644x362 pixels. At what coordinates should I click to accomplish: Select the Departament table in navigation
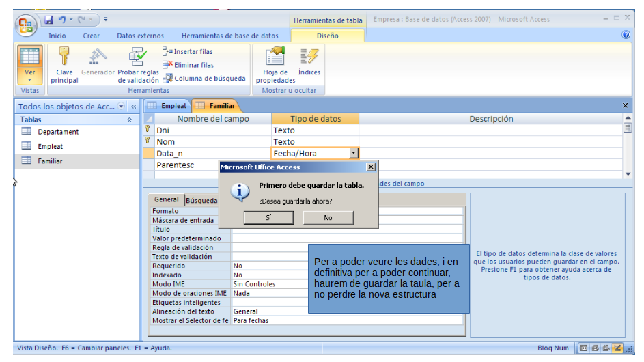pyautogui.click(x=58, y=132)
